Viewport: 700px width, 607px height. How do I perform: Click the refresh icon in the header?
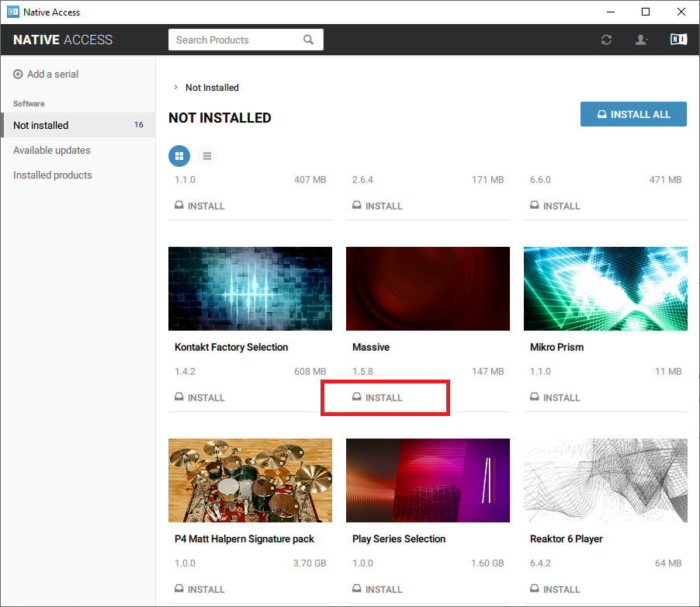coord(606,40)
